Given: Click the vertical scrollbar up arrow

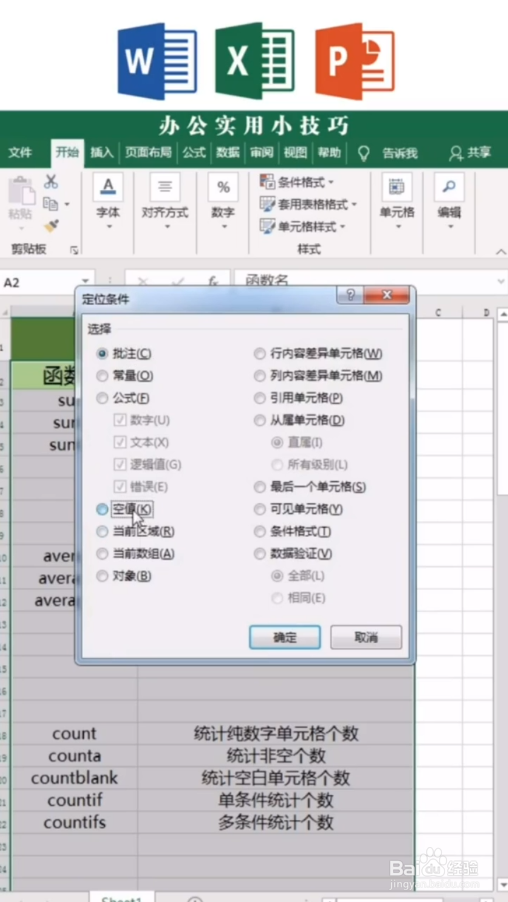Looking at the screenshot, I should click(502, 314).
